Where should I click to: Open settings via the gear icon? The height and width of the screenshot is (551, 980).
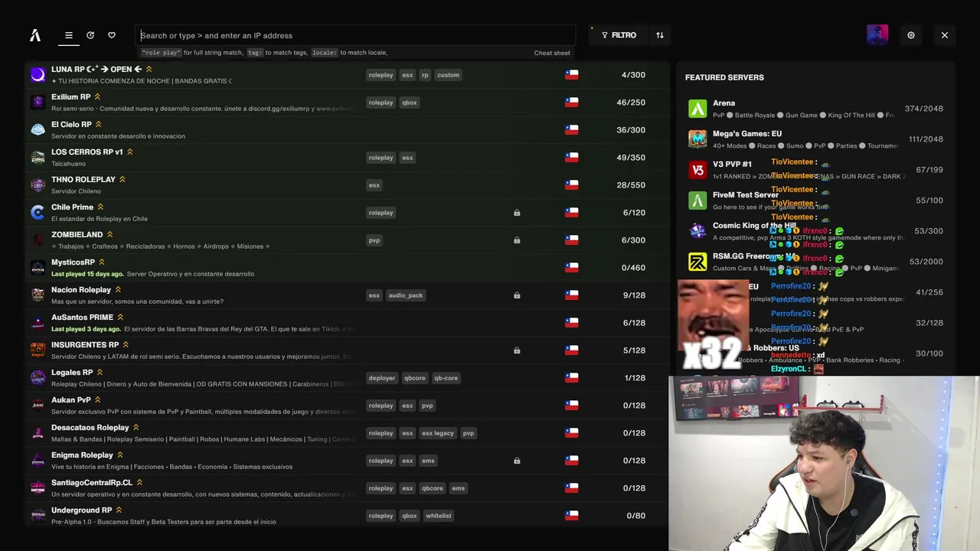(911, 35)
